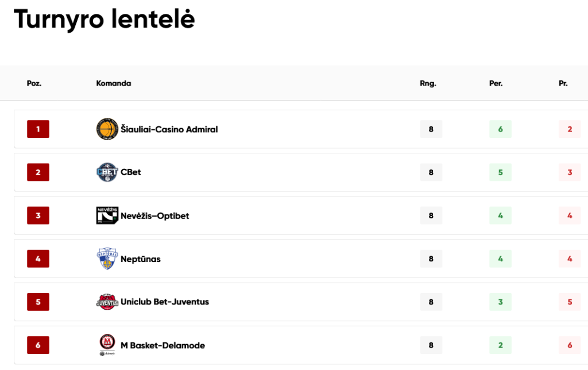This screenshot has width=588, height=370.
Task: Click the M Basket-Delamode team logo
Action: [x=107, y=345]
